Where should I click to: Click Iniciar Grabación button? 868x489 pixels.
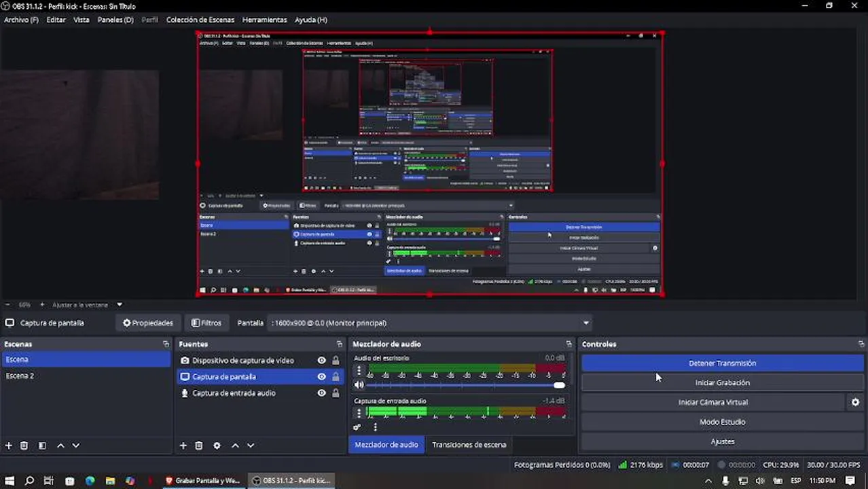coord(722,382)
